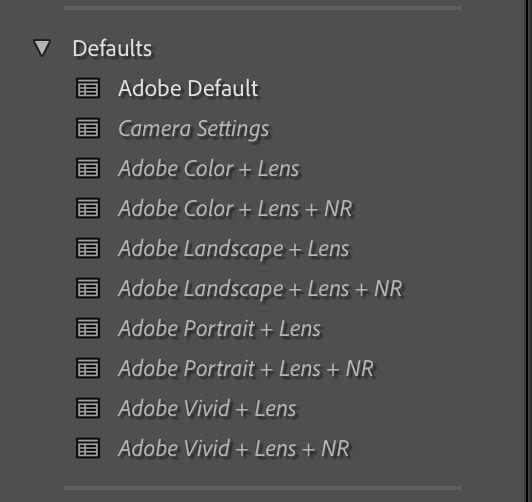Choose Adobe Portrait + Lens preset label

coord(220,329)
